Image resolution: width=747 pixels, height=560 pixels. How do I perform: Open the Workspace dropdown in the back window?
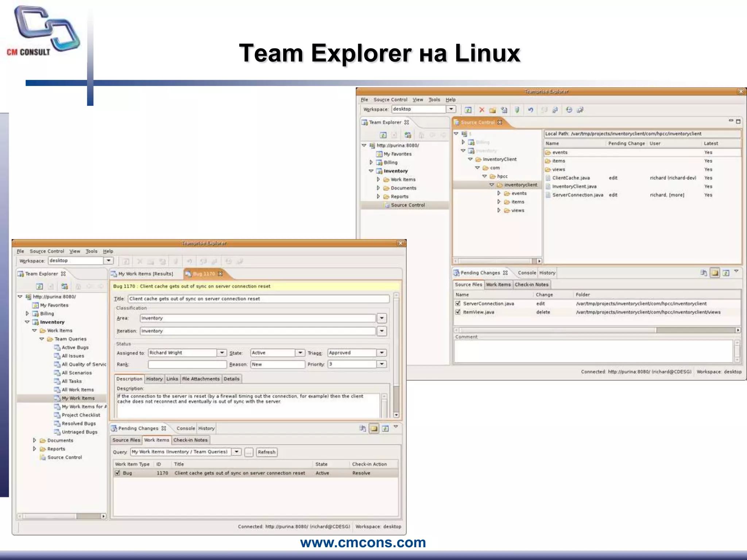tap(451, 109)
